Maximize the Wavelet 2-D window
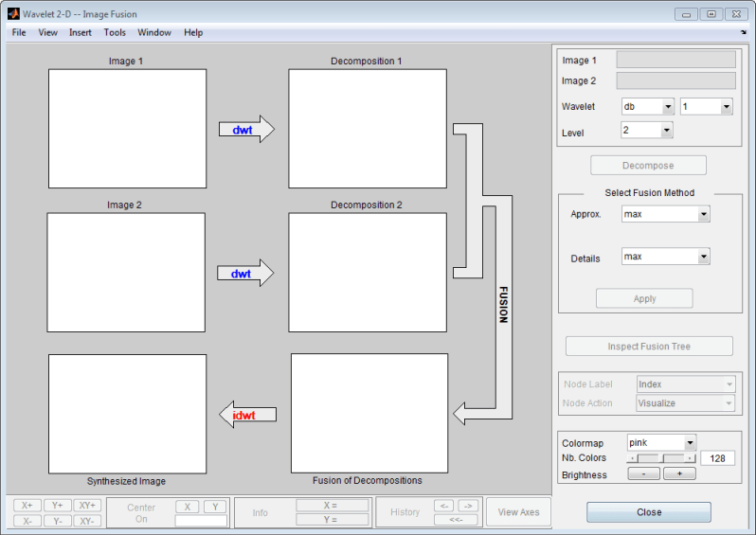Image resolution: width=756 pixels, height=535 pixels. click(711, 14)
